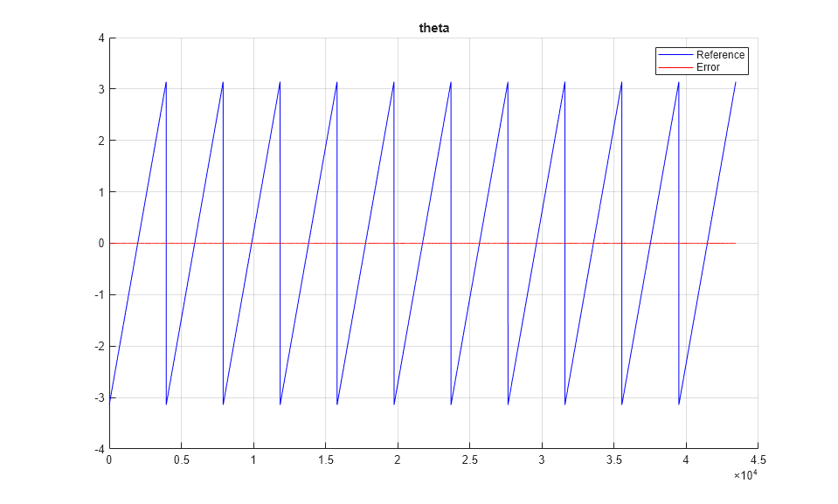Click the x-axis tick label 2
Viewport: 838px width, 504px height.
click(x=398, y=460)
